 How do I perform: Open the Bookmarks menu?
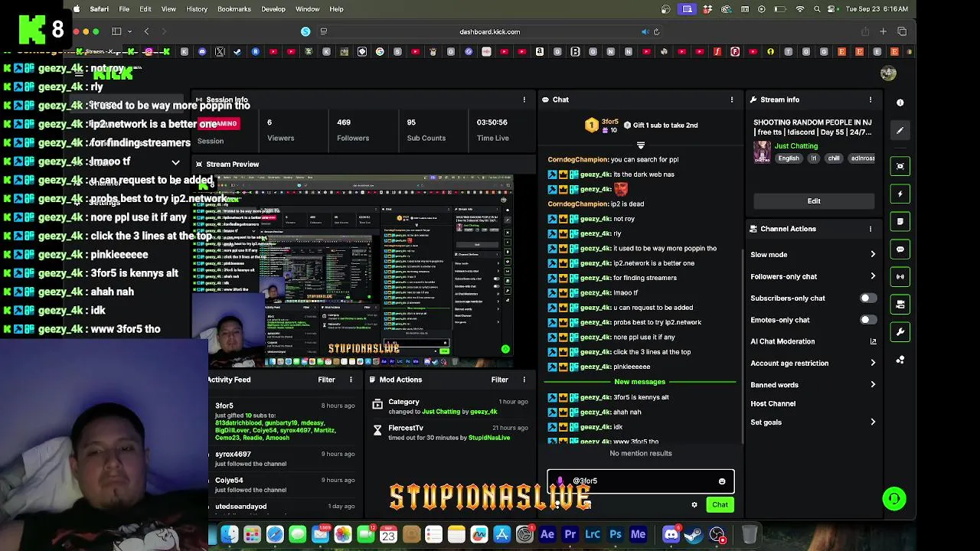point(234,9)
